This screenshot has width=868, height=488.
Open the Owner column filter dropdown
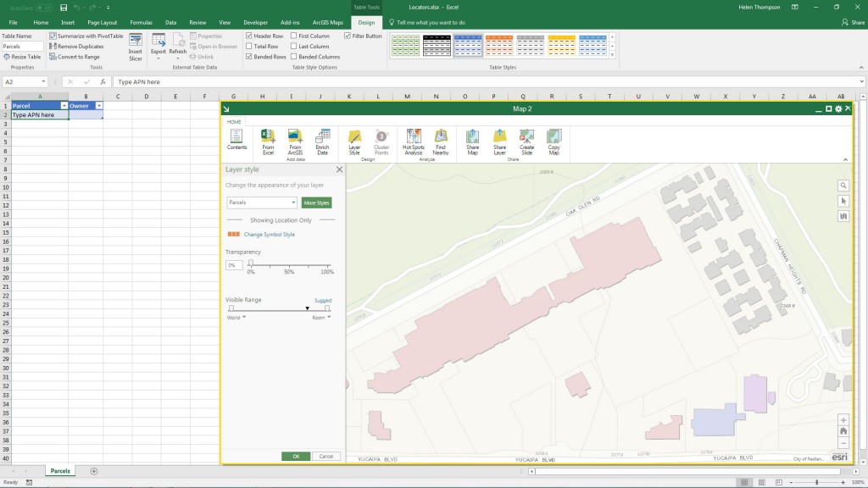tap(99, 106)
